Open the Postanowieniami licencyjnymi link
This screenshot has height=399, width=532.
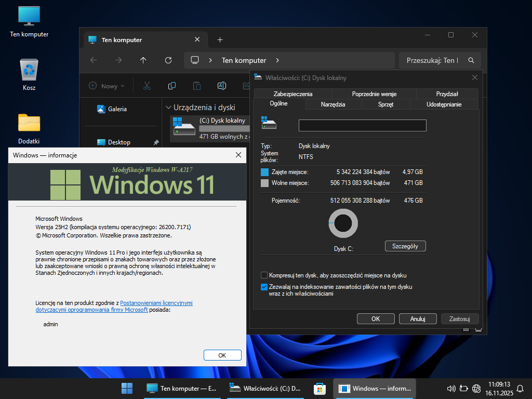point(156,303)
